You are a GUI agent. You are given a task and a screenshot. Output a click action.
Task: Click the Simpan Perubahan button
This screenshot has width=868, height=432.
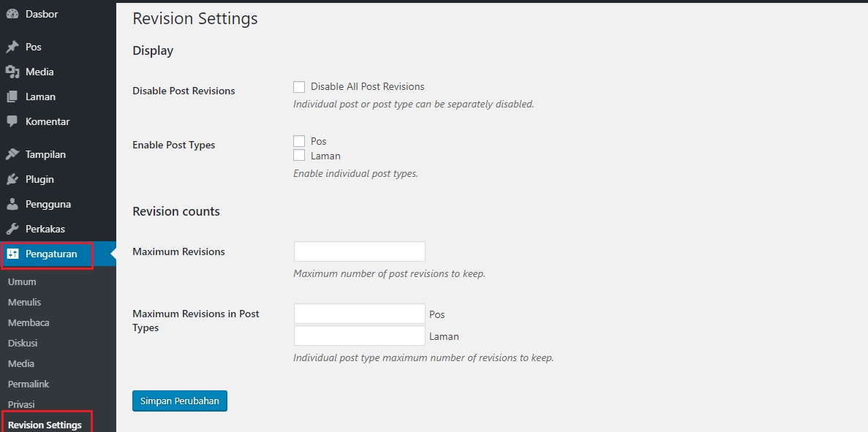click(179, 401)
